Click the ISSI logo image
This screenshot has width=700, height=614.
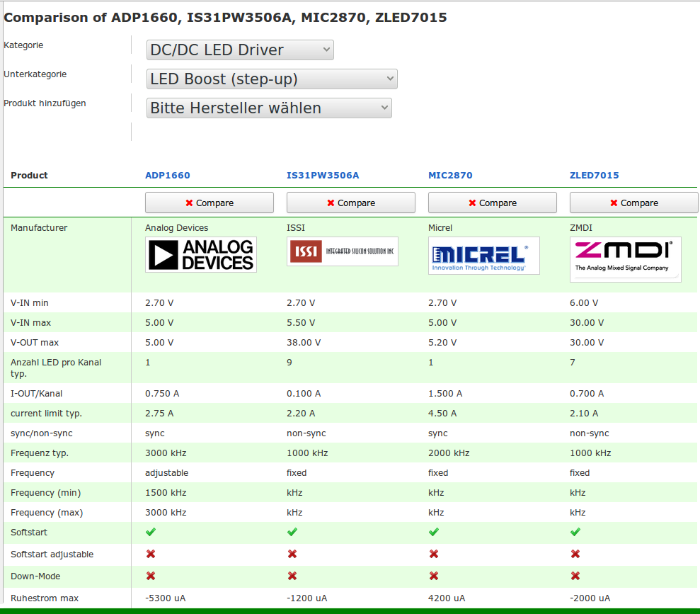pos(343,251)
